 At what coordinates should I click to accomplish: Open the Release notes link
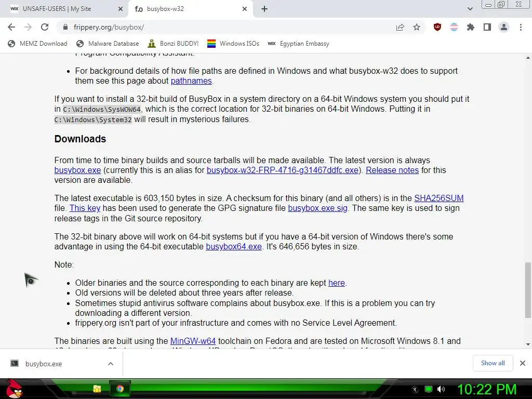click(x=392, y=170)
